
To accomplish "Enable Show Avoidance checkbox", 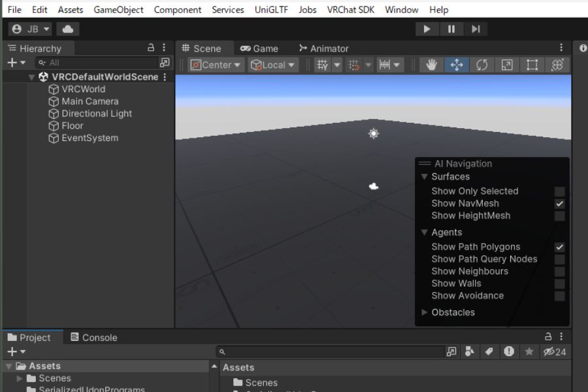I will click(x=559, y=296).
